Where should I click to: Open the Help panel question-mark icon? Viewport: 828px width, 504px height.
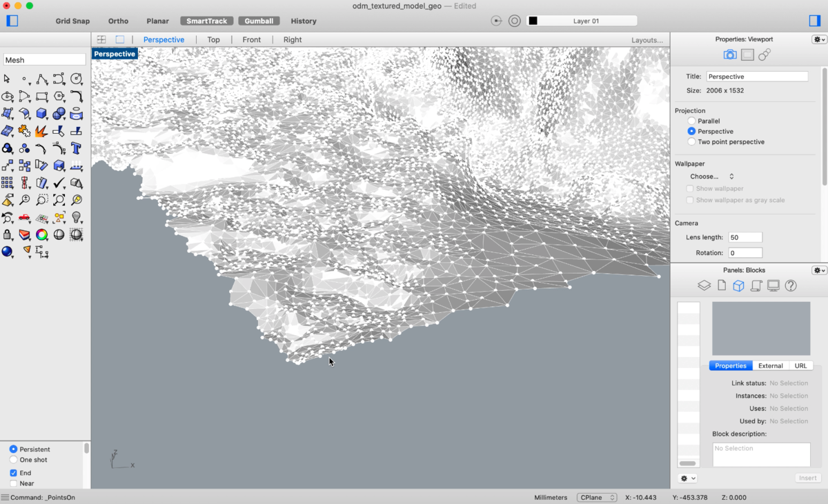click(791, 285)
